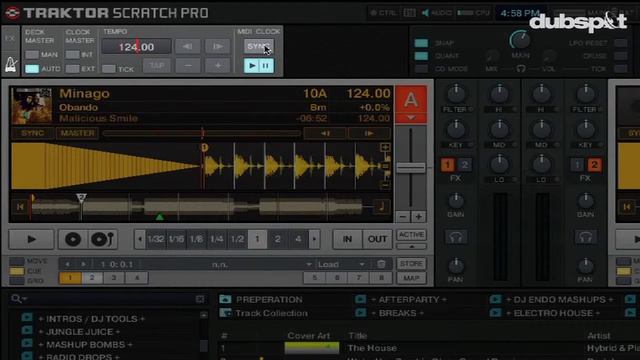This screenshot has width=640, height=360.
Task: Open the Load cue type dropdown
Action: point(342,264)
